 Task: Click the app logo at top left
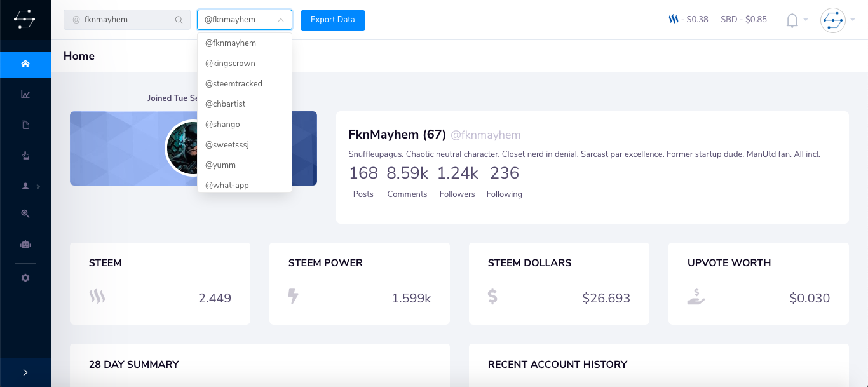click(25, 20)
